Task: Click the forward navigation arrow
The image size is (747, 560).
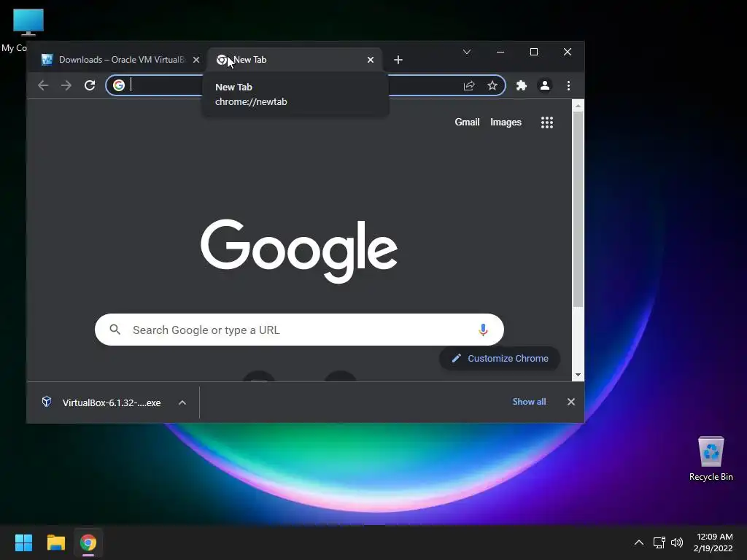Action: (66, 85)
